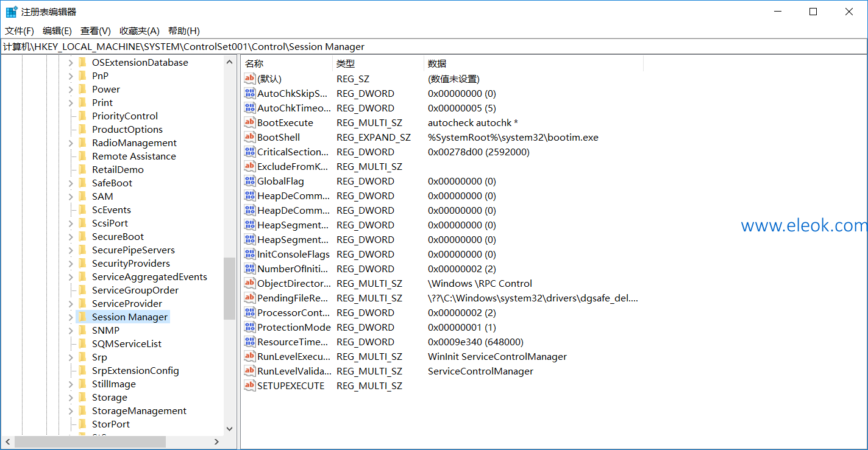Click the tree scroll-down arrow
Screen dimensions: 868x450
pyautogui.click(x=229, y=429)
